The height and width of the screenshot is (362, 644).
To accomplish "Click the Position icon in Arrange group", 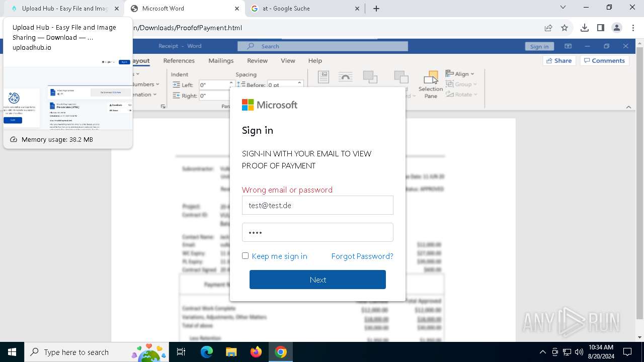I will (x=324, y=77).
